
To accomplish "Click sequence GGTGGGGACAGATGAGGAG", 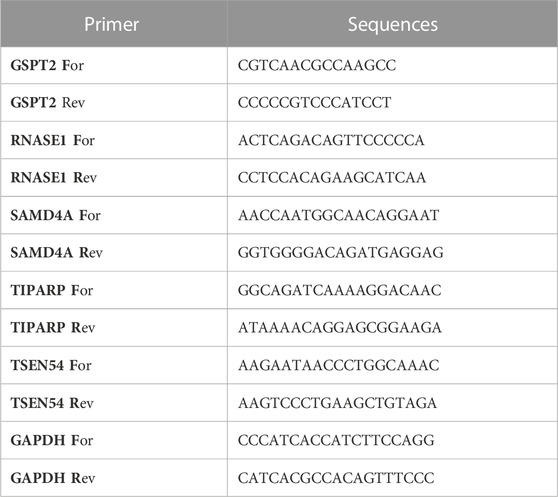I will (x=341, y=253).
